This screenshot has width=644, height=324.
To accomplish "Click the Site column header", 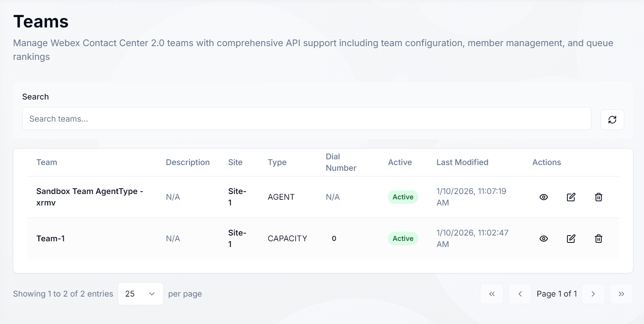I will (235, 162).
